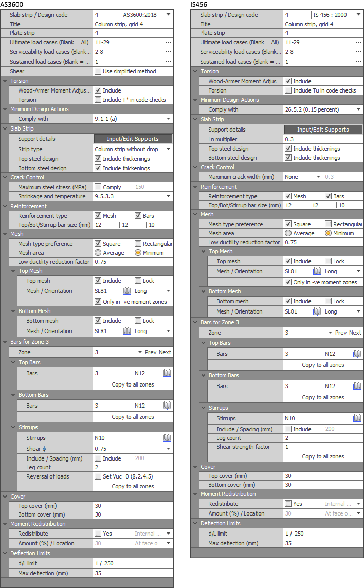Viewport: 364px width, 588px height.
Task: Open sustained load cases ellipsis in AS3600
Action: [x=168, y=62]
